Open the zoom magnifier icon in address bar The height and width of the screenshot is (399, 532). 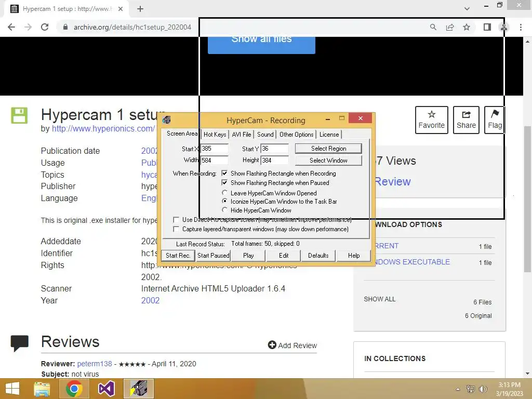(433, 27)
